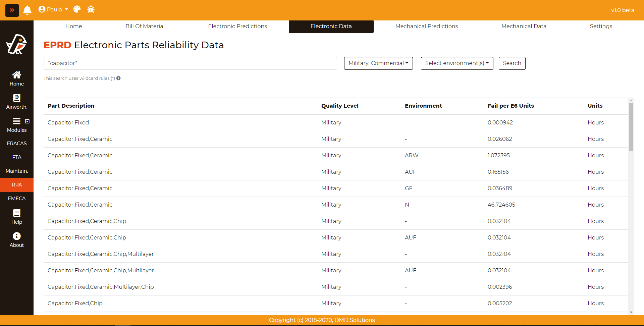The width and height of the screenshot is (644, 326).
Task: Open the color theme palette icon
Action: point(77,9)
